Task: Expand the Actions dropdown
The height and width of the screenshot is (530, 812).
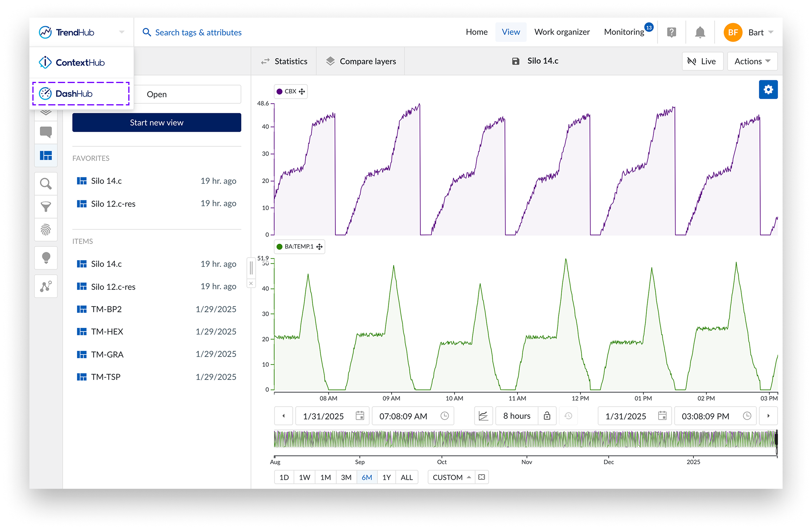Action: pyautogui.click(x=752, y=62)
